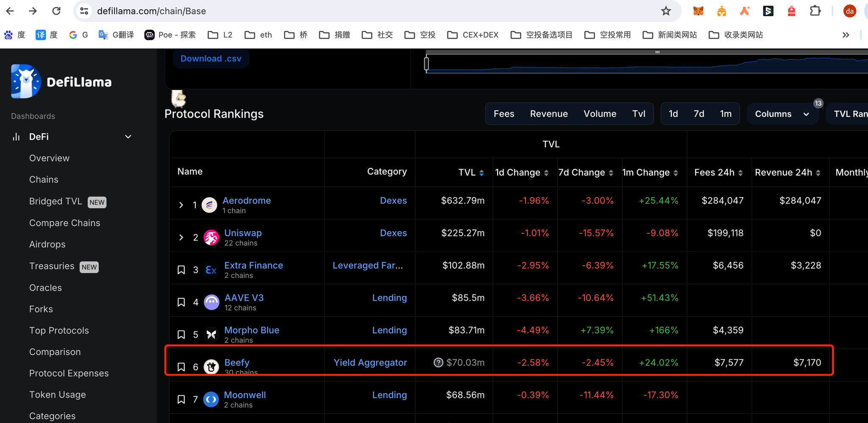
Task: Bookmark the Extra Finance protocol
Action: point(181,270)
